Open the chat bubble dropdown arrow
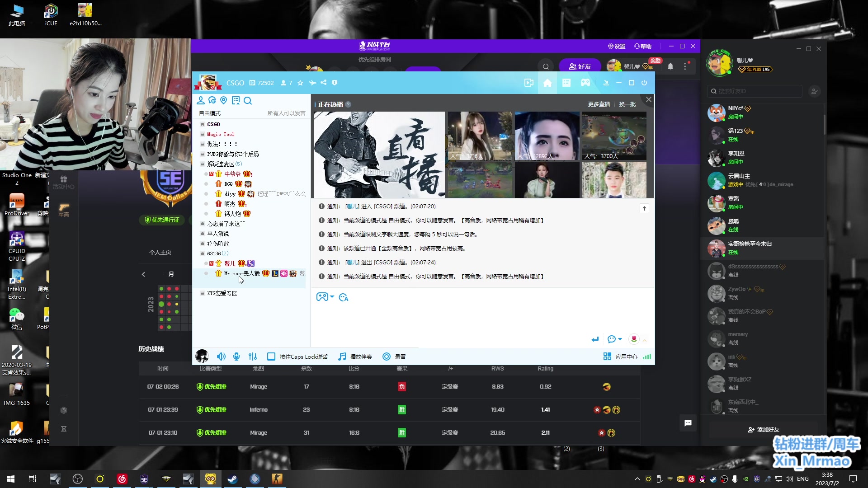 tap(620, 339)
